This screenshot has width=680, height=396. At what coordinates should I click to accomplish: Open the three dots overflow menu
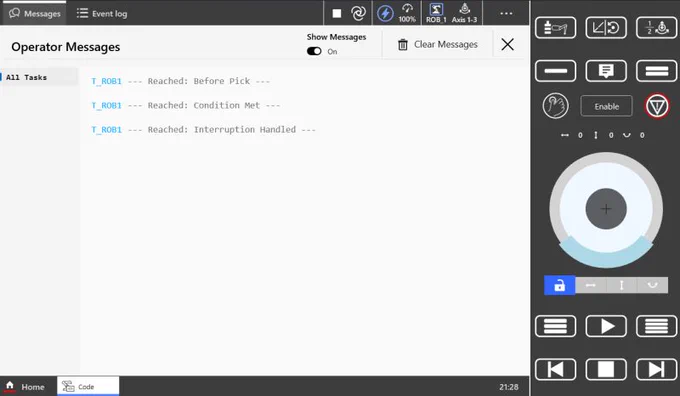(506, 13)
